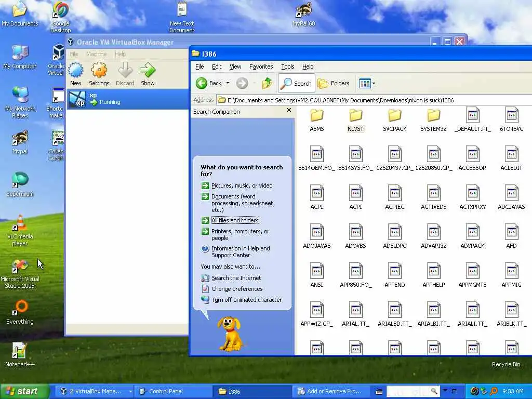The image size is (532, 399).
Task: Select the MyPal 68 desktop shortcut
Action: 303,14
